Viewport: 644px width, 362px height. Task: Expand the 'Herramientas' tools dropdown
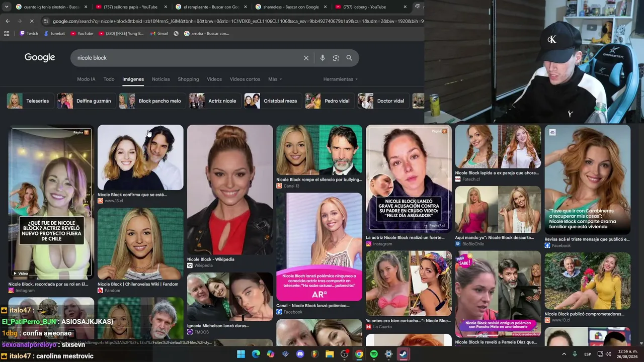(x=341, y=79)
